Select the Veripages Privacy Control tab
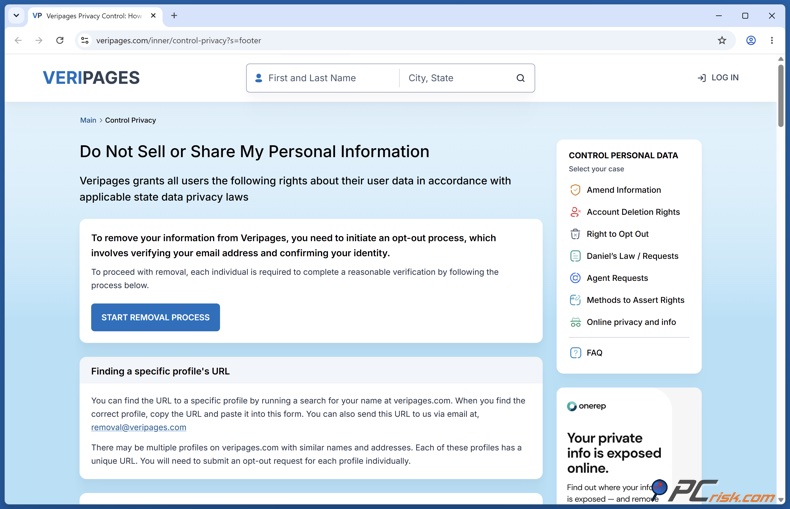 coord(94,16)
